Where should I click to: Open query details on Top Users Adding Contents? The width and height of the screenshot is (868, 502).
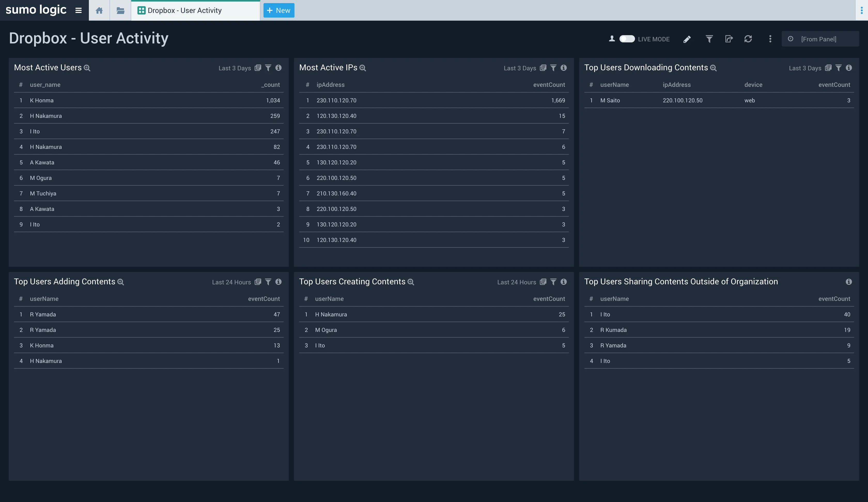(258, 282)
